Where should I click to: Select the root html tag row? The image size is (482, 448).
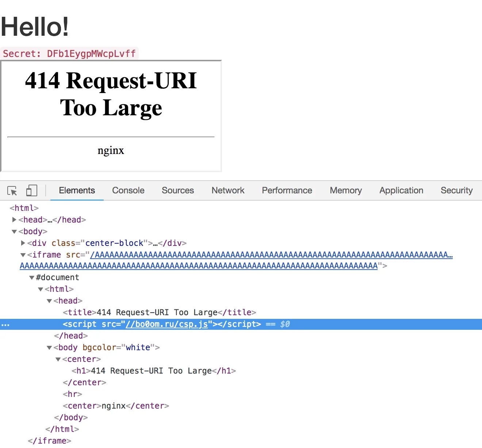[24, 208]
